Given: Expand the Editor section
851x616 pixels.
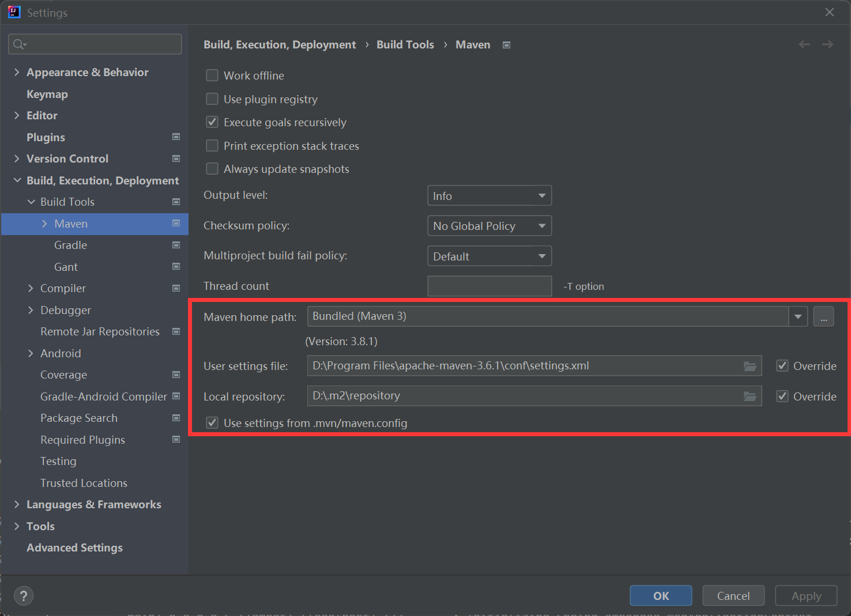Looking at the screenshot, I should pyautogui.click(x=17, y=115).
